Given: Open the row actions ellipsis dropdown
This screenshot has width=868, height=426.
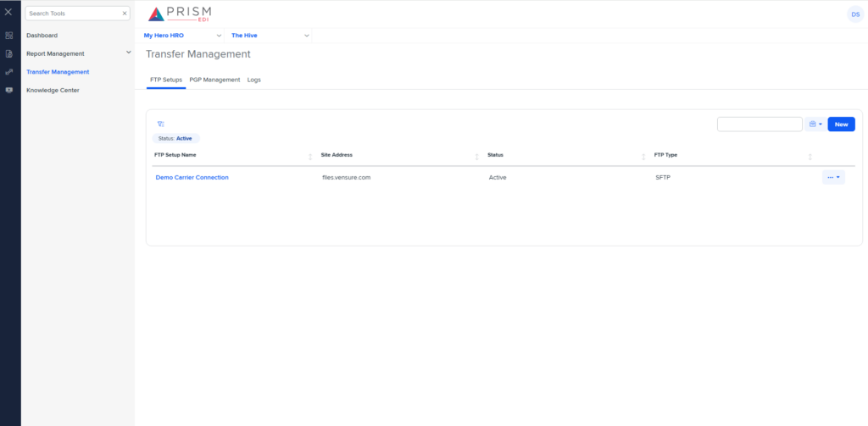Looking at the screenshot, I should (x=833, y=178).
